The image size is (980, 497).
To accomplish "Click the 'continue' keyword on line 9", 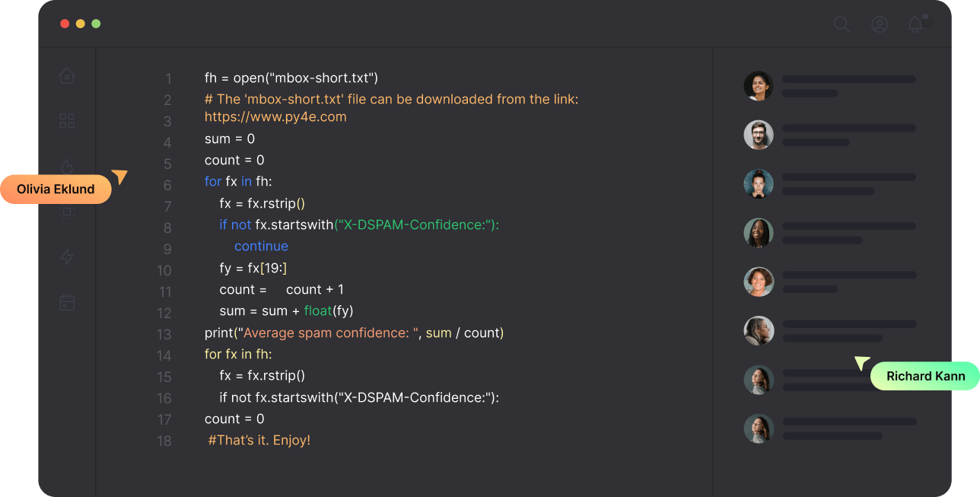I will point(261,246).
